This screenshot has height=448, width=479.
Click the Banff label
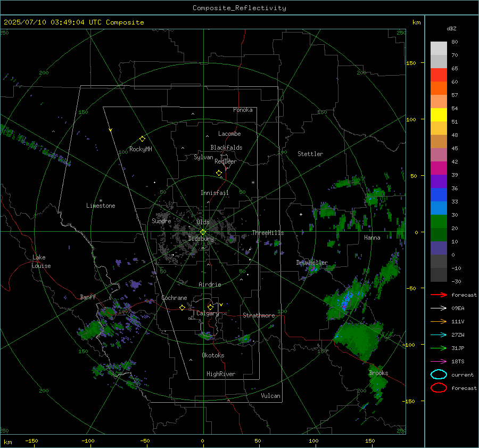88,297
